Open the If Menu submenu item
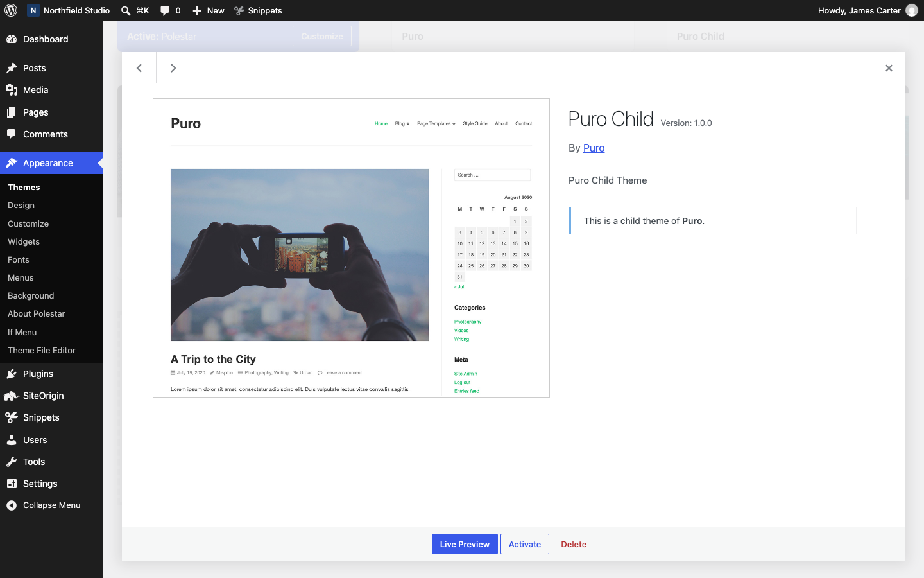 click(22, 332)
